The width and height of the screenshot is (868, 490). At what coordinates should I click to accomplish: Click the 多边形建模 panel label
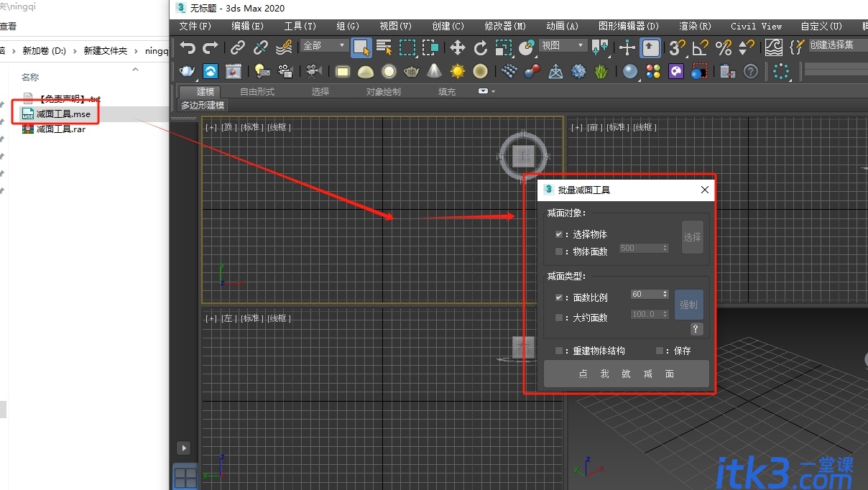point(203,105)
